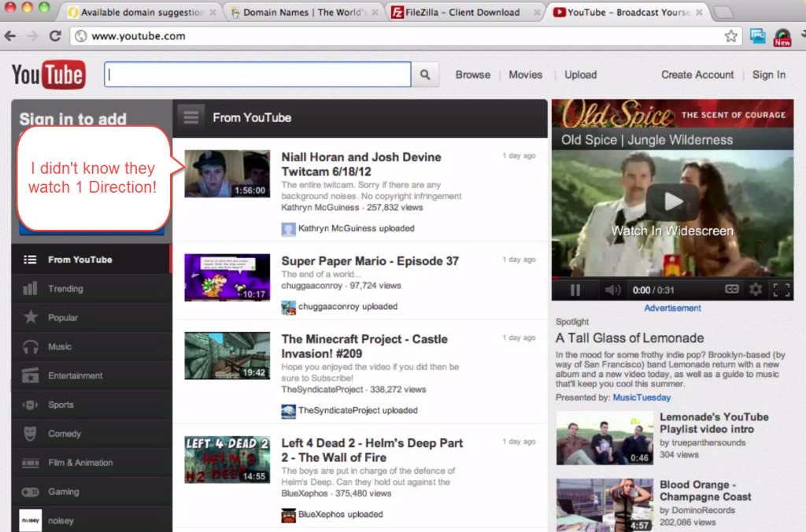The width and height of the screenshot is (806, 532).
Task: Click TheSyndicateProject uploader avatar
Action: [x=288, y=411]
